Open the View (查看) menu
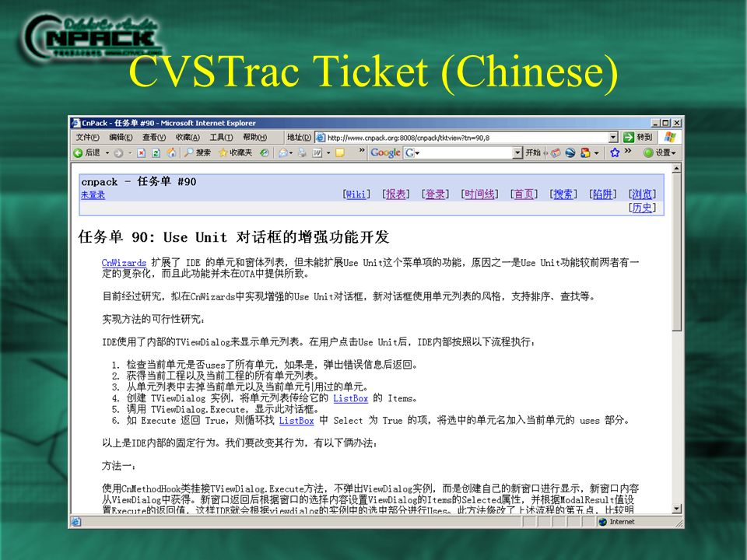Image resolution: width=747 pixels, height=560 pixels. click(x=154, y=137)
